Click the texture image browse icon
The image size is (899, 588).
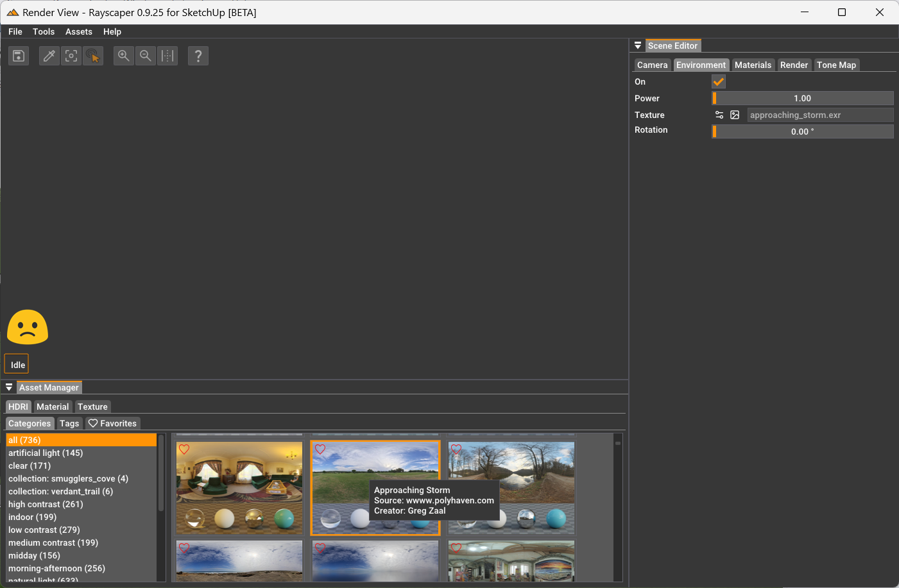(x=735, y=115)
